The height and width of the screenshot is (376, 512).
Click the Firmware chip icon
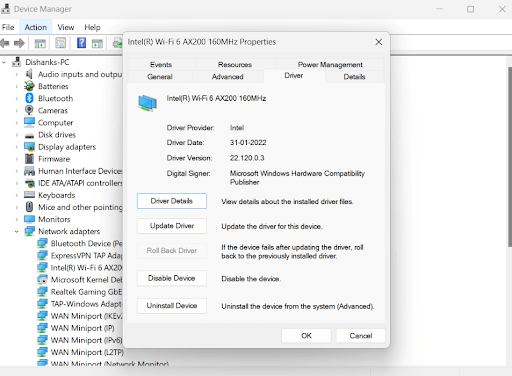[29, 159]
